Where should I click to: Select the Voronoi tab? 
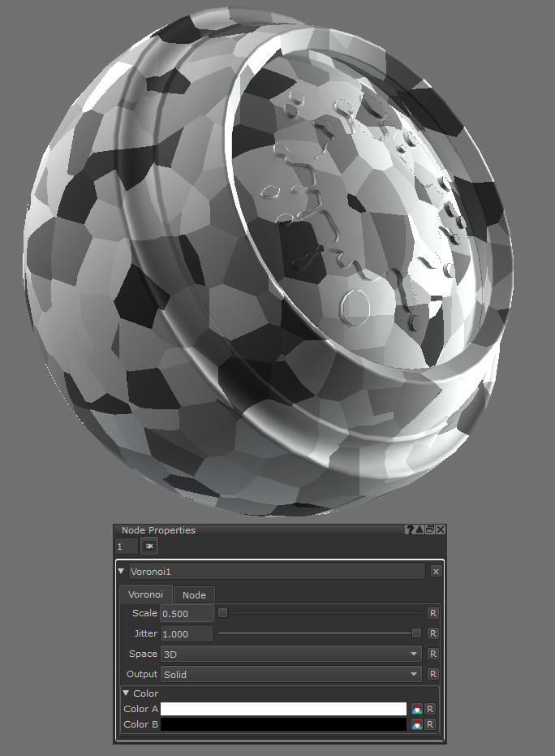pyautogui.click(x=145, y=594)
